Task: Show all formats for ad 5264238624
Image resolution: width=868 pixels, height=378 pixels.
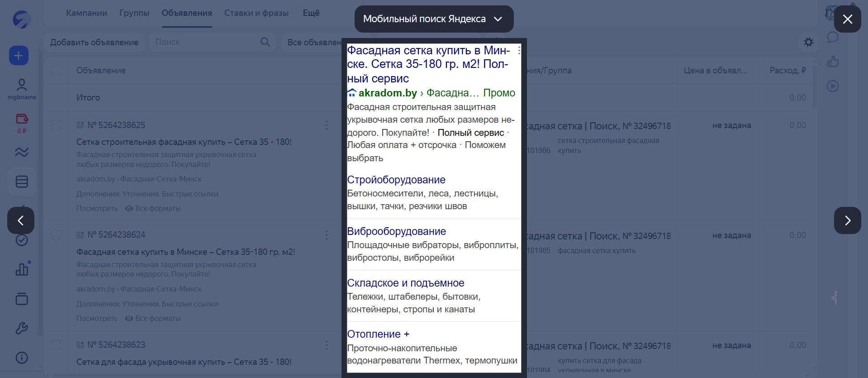Action: [x=153, y=319]
